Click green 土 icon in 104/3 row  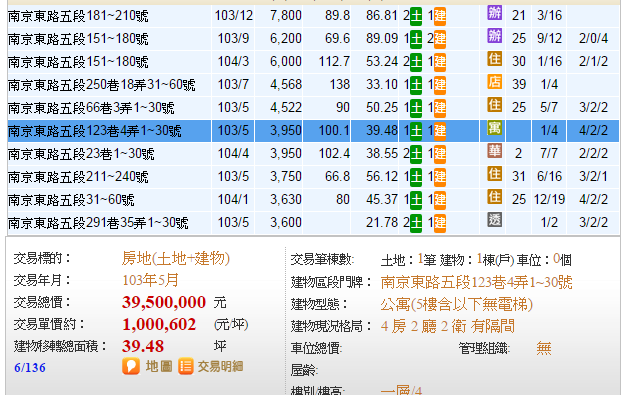pyautogui.click(x=416, y=62)
